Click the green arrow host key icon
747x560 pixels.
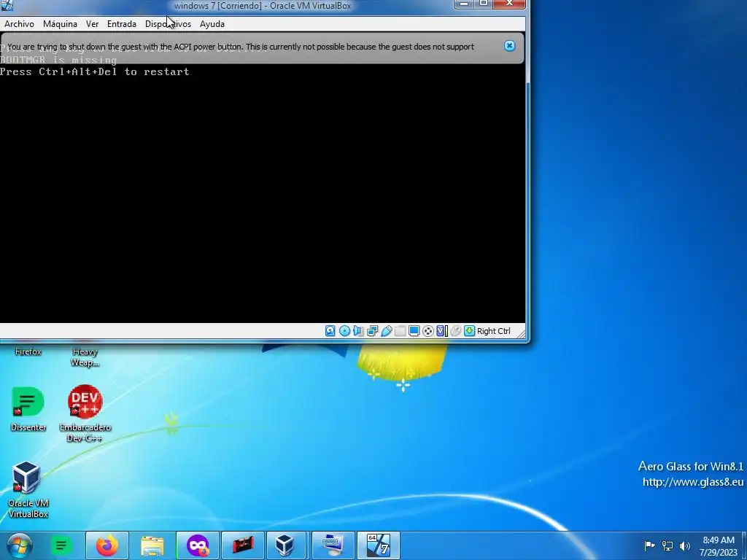[x=469, y=331]
